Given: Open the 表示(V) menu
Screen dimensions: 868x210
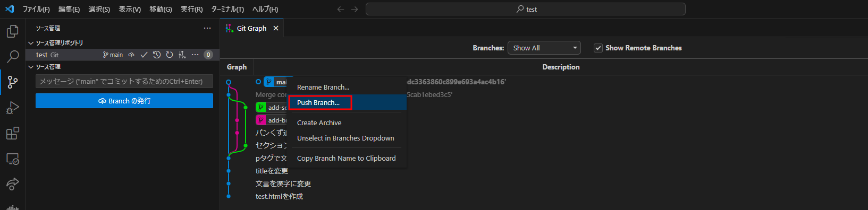Looking at the screenshot, I should coord(130,9).
